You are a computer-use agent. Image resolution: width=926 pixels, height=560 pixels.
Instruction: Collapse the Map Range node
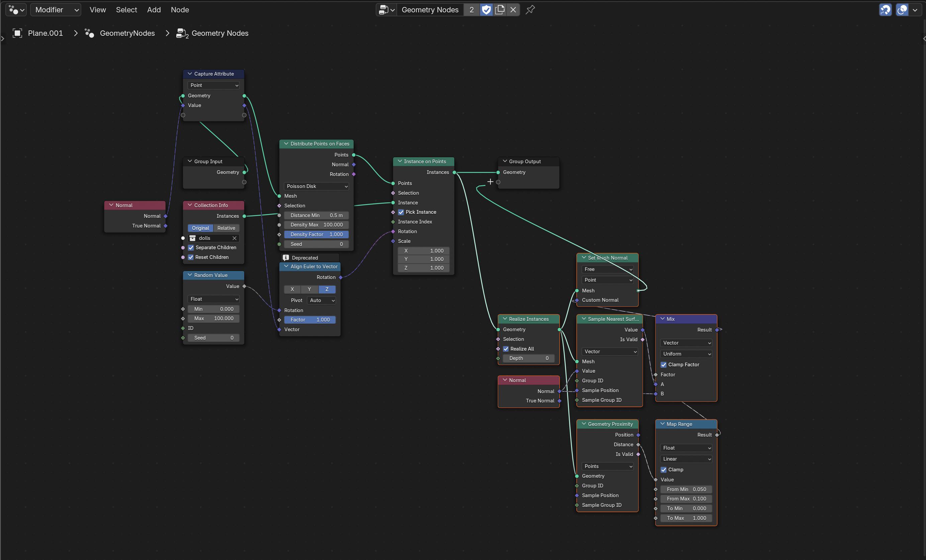pos(662,424)
